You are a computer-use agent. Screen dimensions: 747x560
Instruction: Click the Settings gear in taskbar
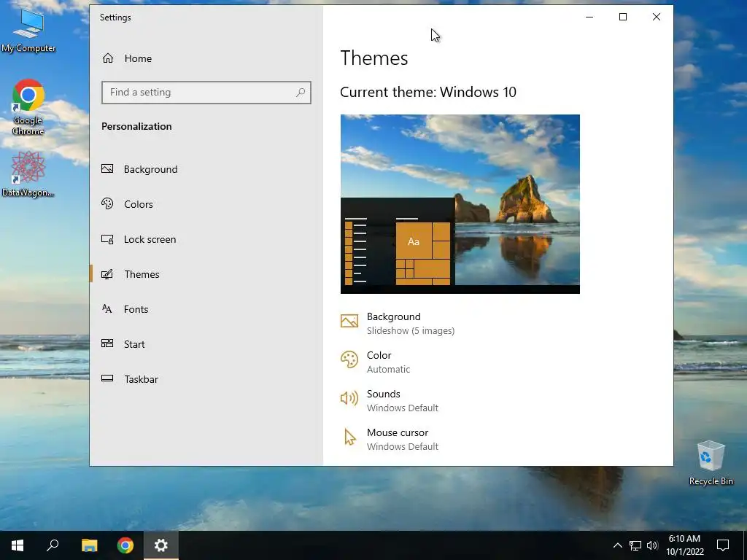pos(161,545)
